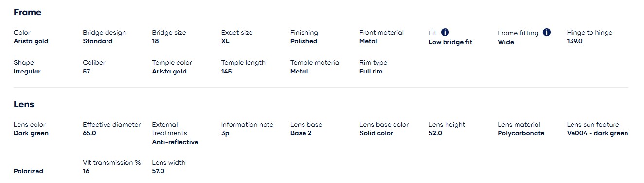The width and height of the screenshot is (644, 183).
Task: Click the Base 2 lens base value
Action: click(x=301, y=133)
